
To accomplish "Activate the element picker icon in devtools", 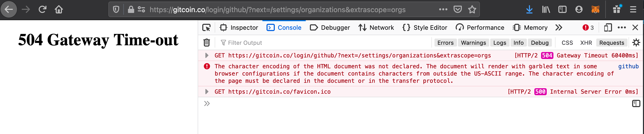I will click(206, 27).
